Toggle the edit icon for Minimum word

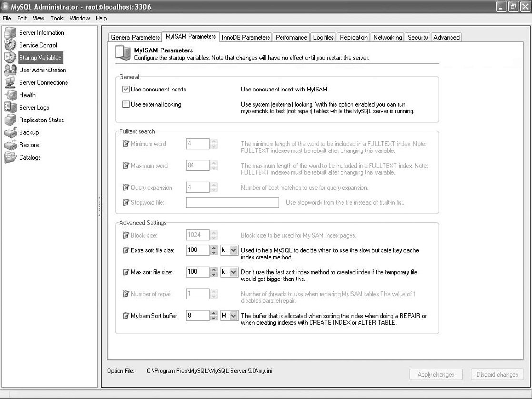[126, 144]
